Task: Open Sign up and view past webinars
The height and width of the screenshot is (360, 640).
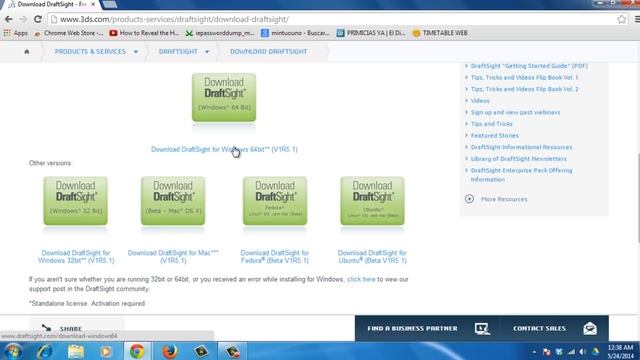Action: [x=515, y=112]
